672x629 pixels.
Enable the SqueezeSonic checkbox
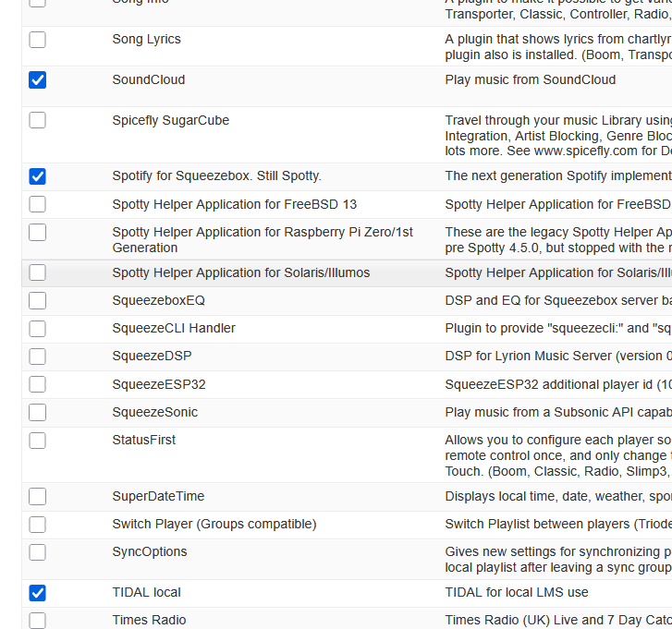[37, 412]
